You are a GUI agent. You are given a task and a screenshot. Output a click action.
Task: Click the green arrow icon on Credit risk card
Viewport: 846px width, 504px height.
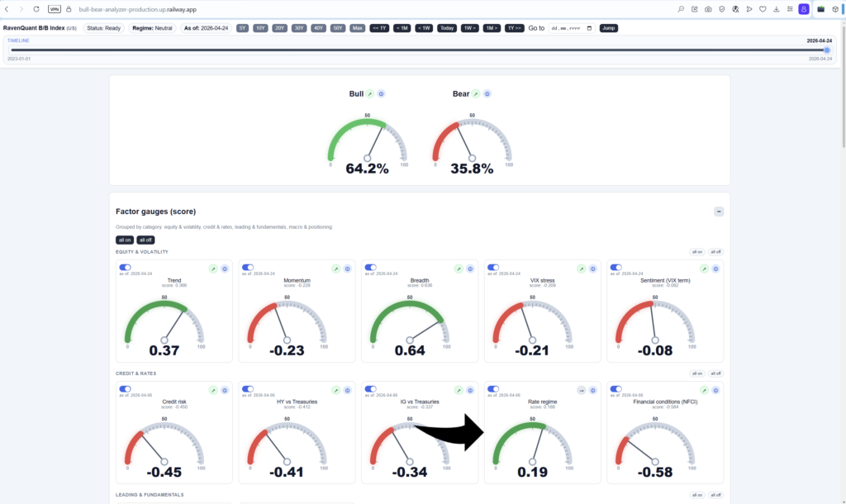coord(212,390)
